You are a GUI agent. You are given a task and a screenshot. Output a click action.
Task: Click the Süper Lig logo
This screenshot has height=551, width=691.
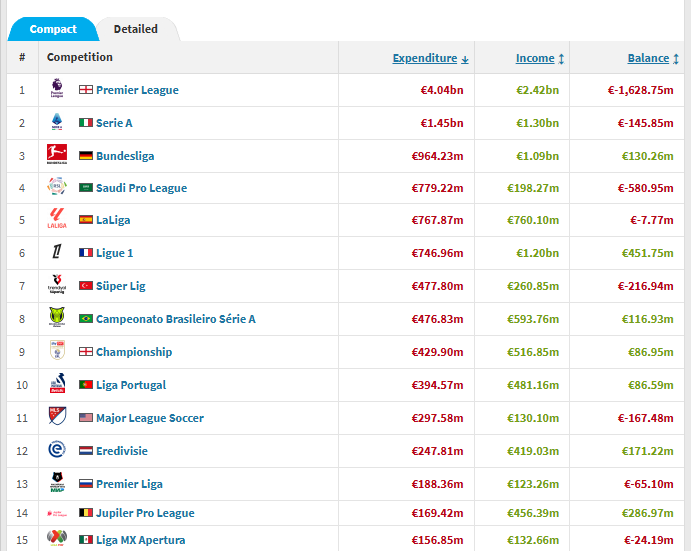coord(57,284)
